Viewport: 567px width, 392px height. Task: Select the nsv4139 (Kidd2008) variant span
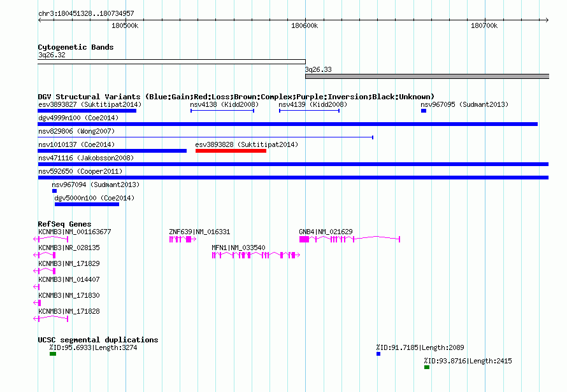[x=309, y=111]
